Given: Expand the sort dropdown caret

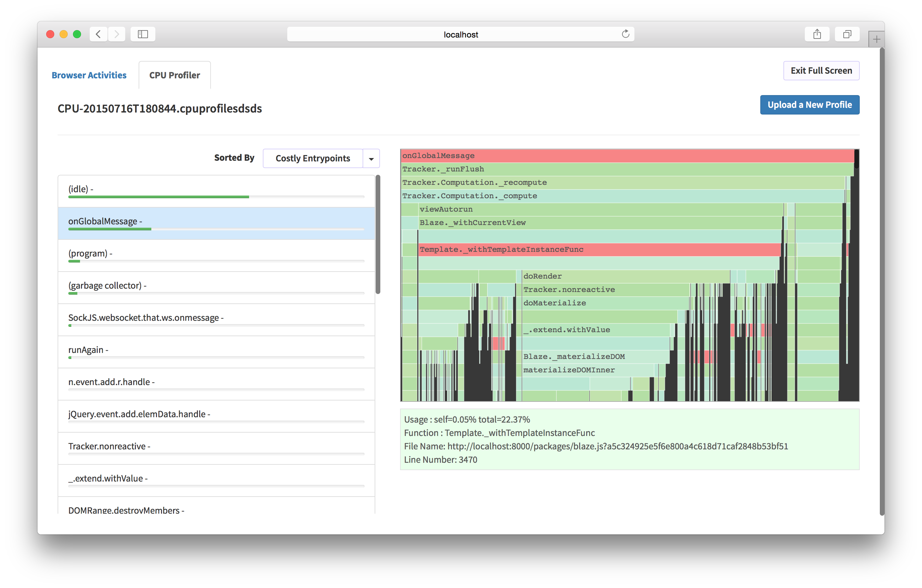Looking at the screenshot, I should [x=371, y=159].
